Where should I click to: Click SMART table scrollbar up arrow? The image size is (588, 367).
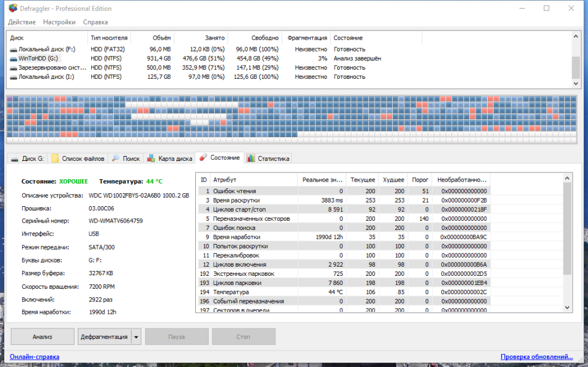567,179
